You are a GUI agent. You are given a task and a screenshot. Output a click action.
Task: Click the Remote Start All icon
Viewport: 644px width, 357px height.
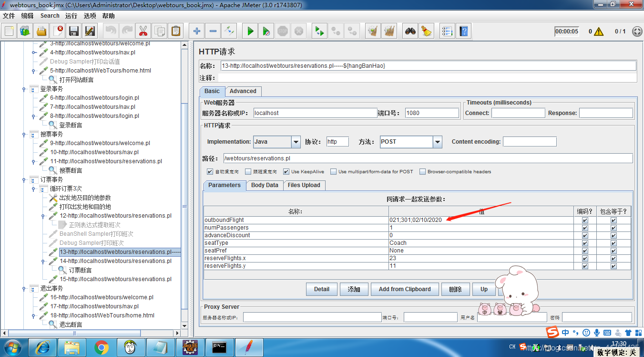point(319,31)
